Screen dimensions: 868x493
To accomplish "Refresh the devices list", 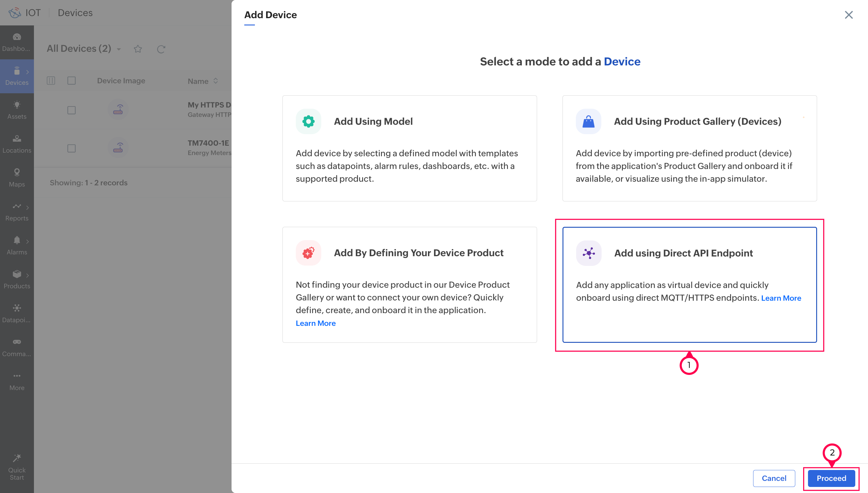I will [161, 49].
